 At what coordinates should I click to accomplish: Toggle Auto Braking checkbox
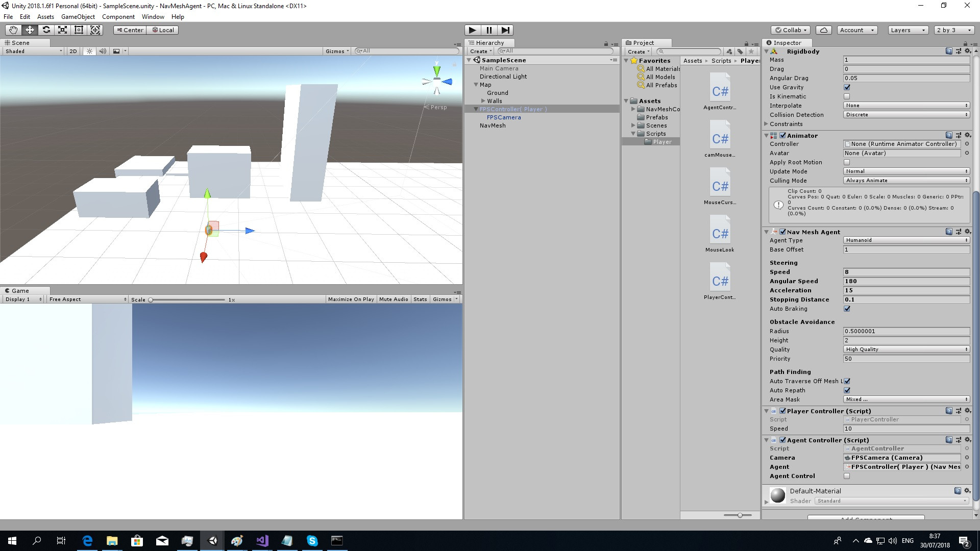point(847,309)
